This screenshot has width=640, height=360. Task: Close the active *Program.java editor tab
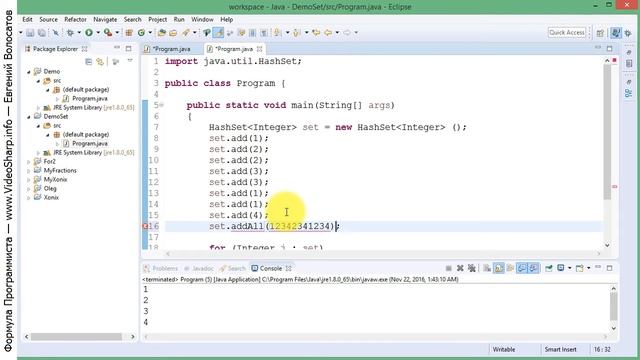click(260, 49)
